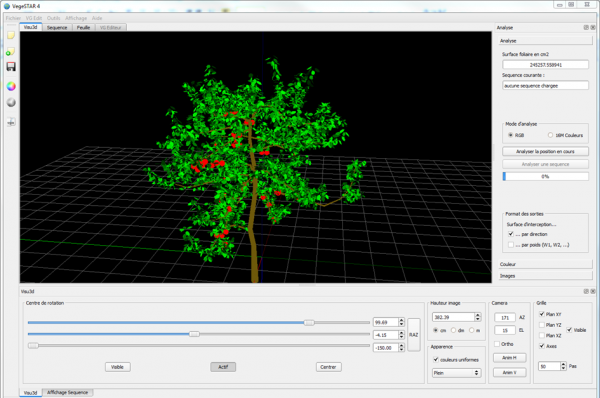Screen dimensions: 600x398
Task: Switch to the Feuille tab
Action: (83, 28)
